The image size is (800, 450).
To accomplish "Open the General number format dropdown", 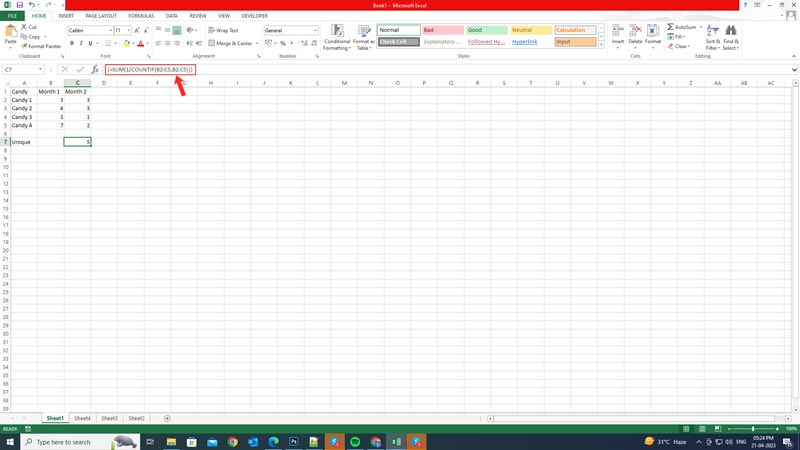I will [315, 31].
